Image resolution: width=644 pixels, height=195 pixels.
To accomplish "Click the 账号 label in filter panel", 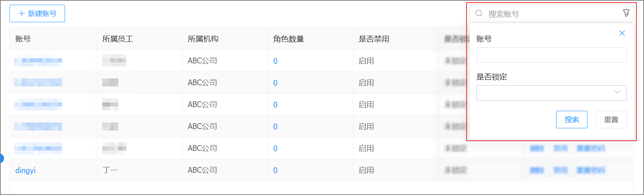I will pyautogui.click(x=484, y=39).
